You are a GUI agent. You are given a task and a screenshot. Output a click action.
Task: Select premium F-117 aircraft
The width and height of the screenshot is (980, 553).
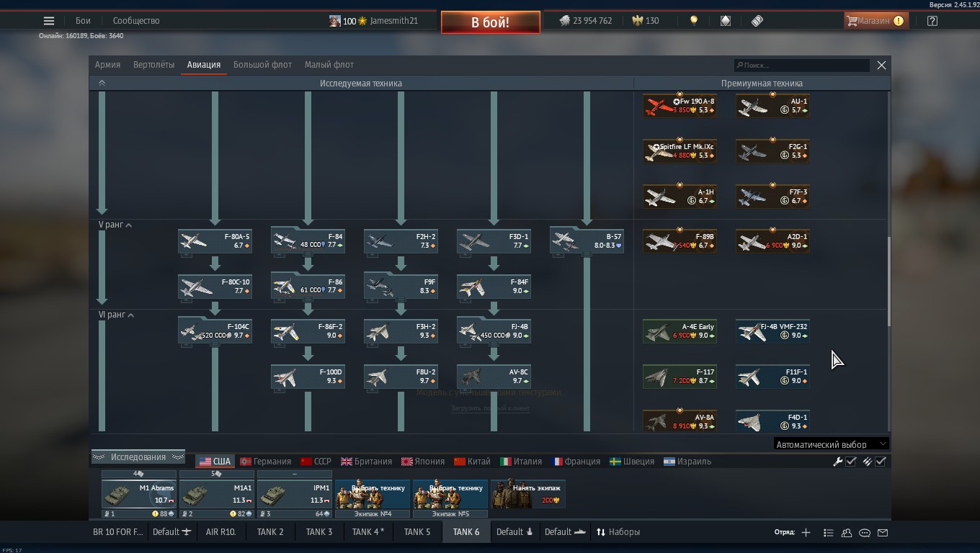pos(680,377)
